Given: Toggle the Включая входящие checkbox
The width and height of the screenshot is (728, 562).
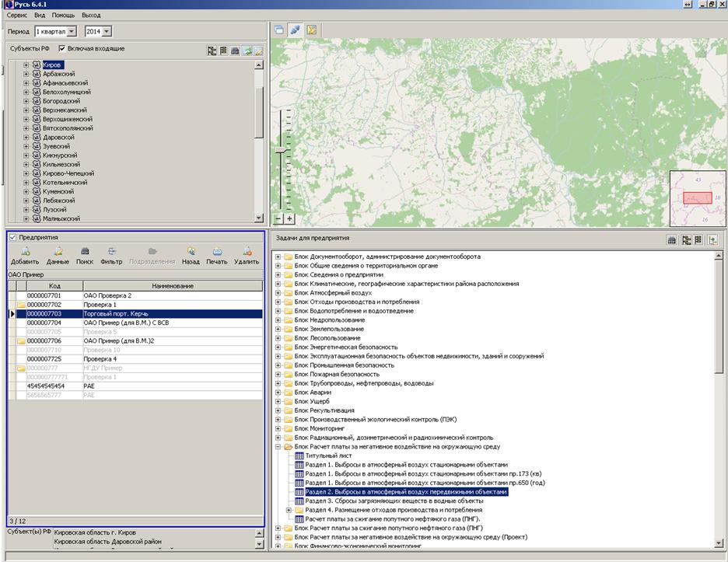Looking at the screenshot, I should click(x=62, y=49).
